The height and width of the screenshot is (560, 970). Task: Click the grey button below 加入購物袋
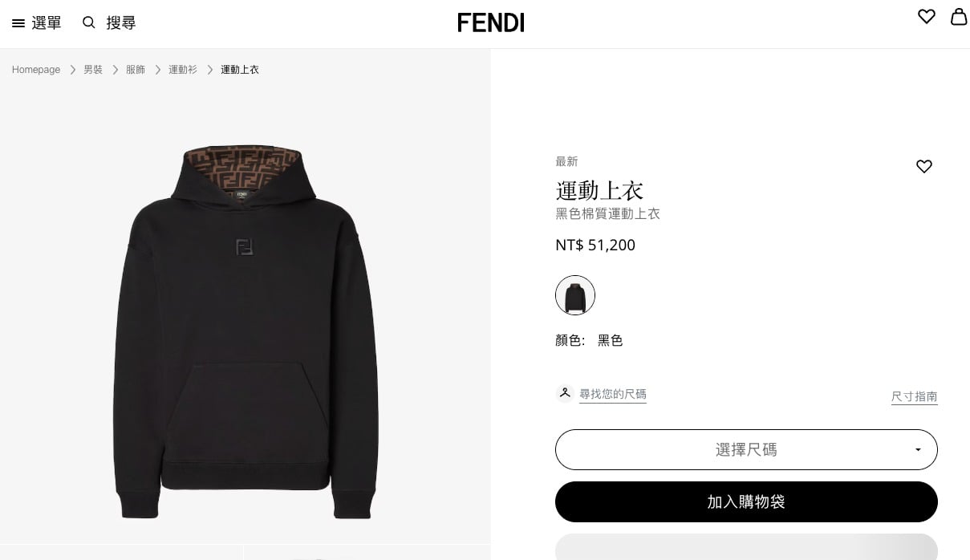[x=746, y=547]
